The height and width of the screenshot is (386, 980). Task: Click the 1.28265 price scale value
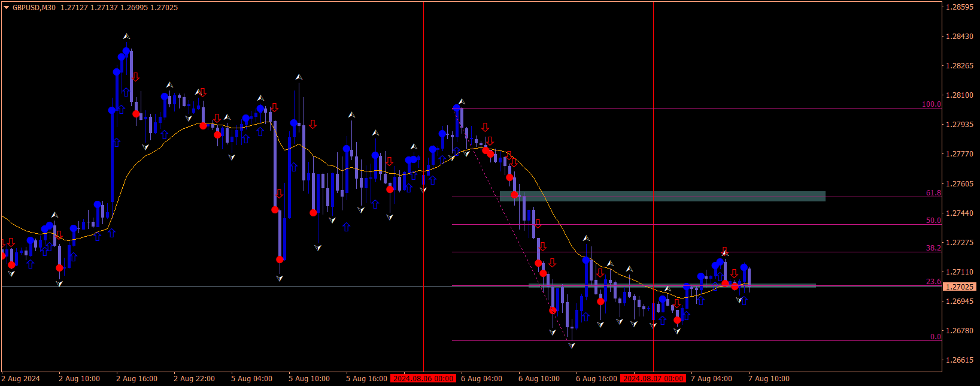[x=960, y=66]
